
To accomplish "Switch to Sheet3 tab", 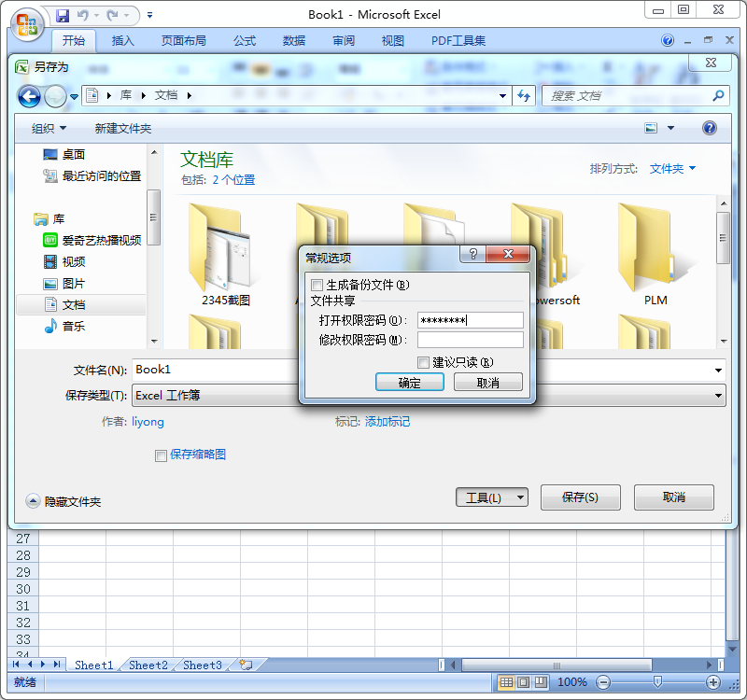I will (x=203, y=665).
